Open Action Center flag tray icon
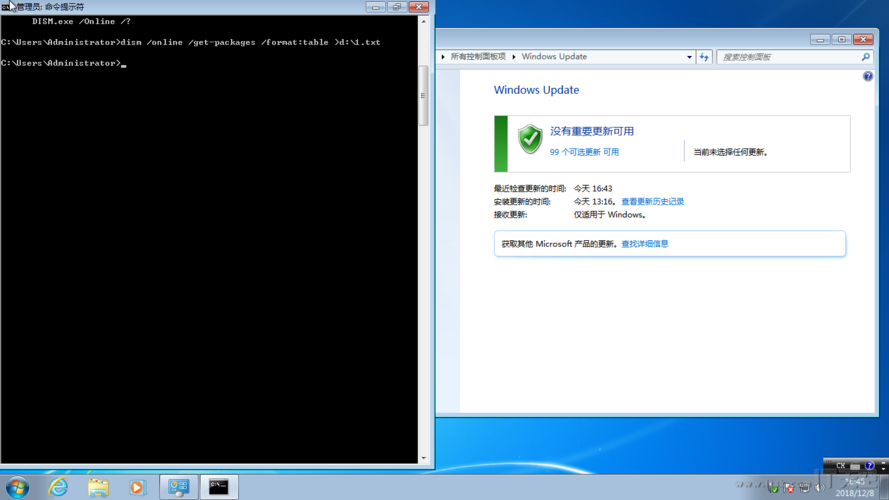The image size is (889, 500). click(788, 487)
